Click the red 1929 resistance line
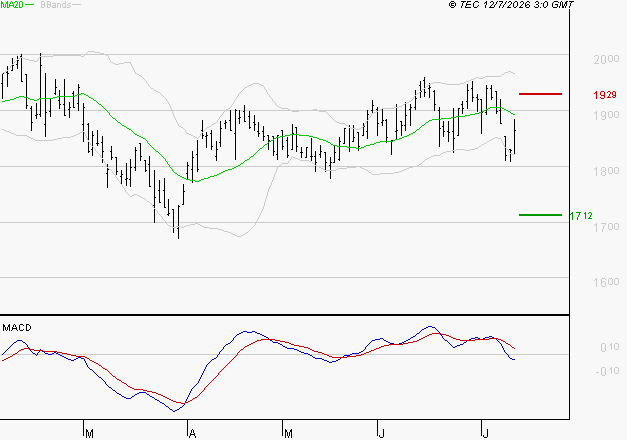 (x=540, y=94)
